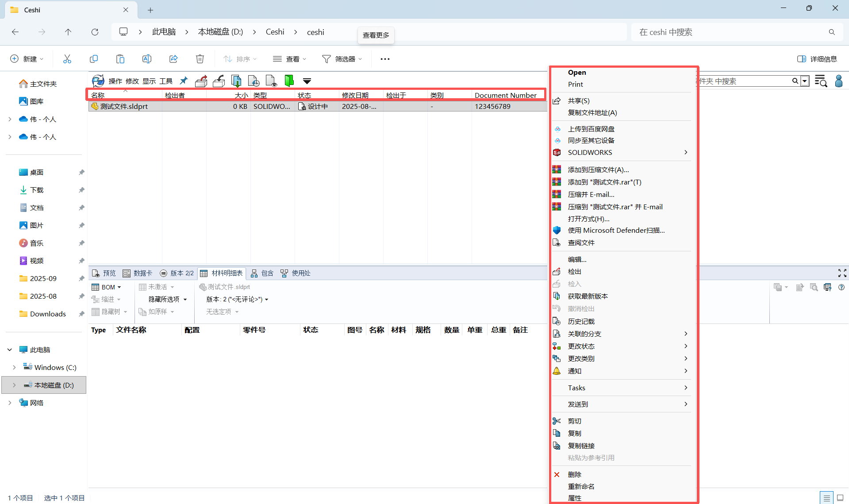Open the SOLIDWORKS submenu in context menu
Viewport: 849px width, 504px height.
(x=622, y=152)
